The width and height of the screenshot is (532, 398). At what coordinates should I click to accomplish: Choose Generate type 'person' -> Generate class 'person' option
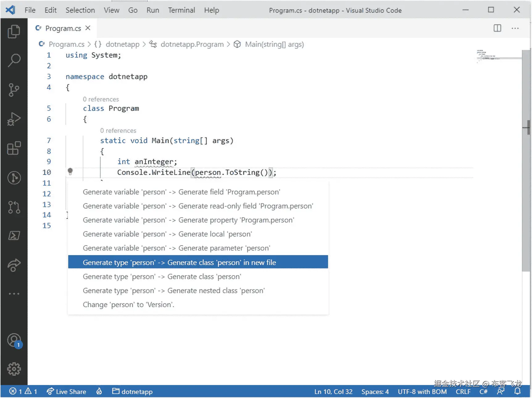pos(198,276)
